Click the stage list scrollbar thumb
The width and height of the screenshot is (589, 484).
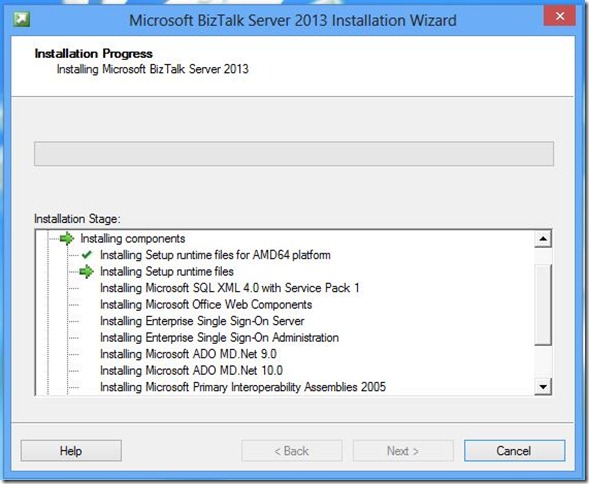[543, 304]
